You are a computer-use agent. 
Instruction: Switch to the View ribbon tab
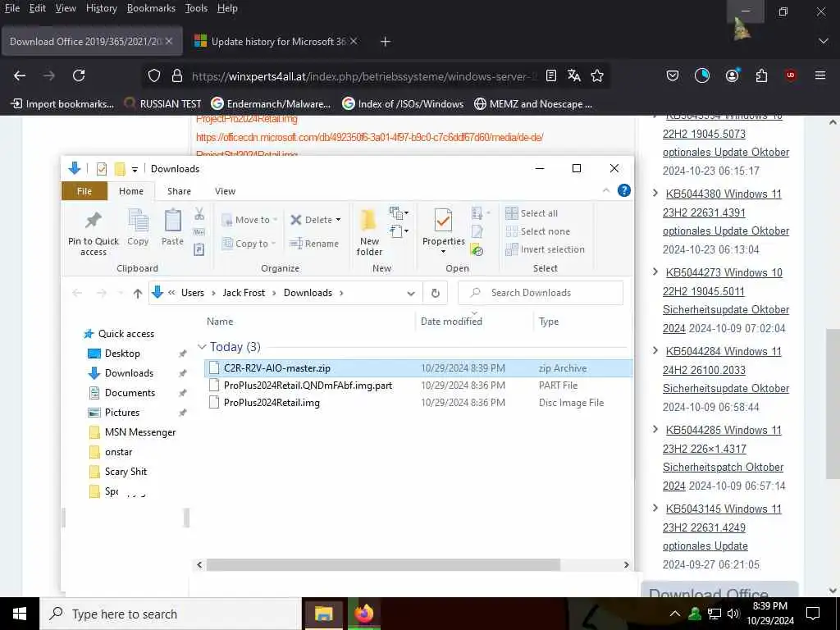(x=225, y=191)
